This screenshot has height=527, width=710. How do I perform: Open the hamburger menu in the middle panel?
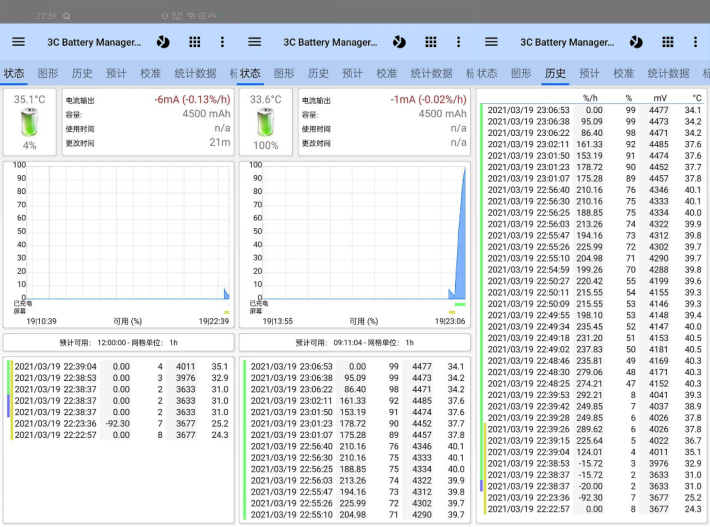click(x=254, y=42)
